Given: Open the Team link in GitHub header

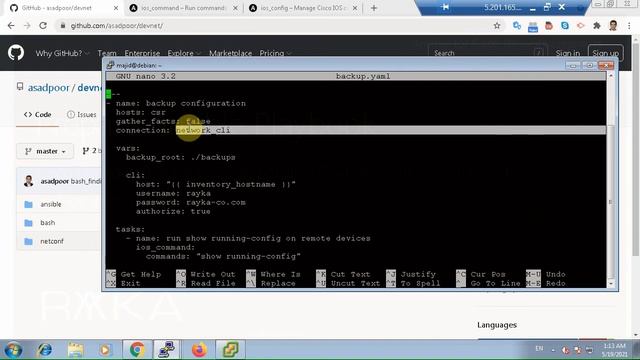Looking at the screenshot, I should [107, 53].
